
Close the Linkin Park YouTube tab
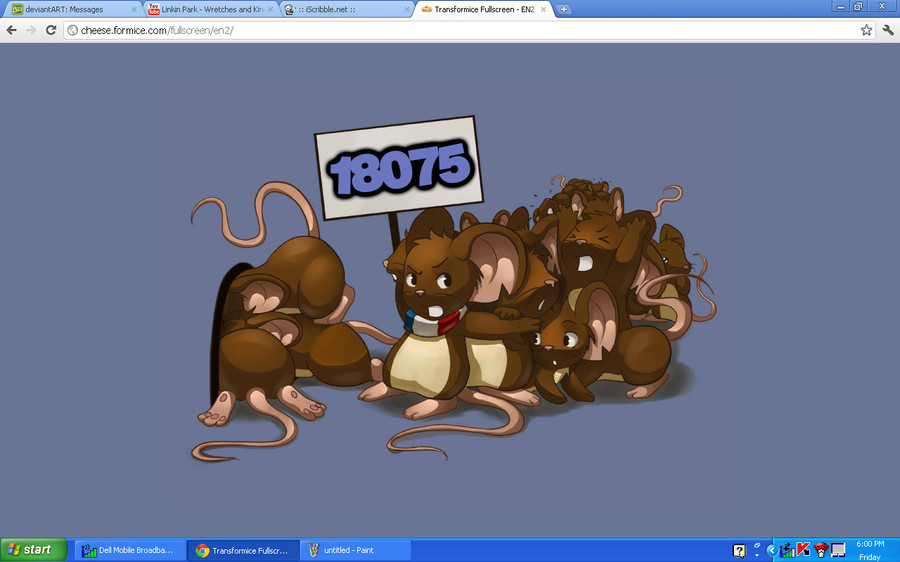click(x=270, y=10)
